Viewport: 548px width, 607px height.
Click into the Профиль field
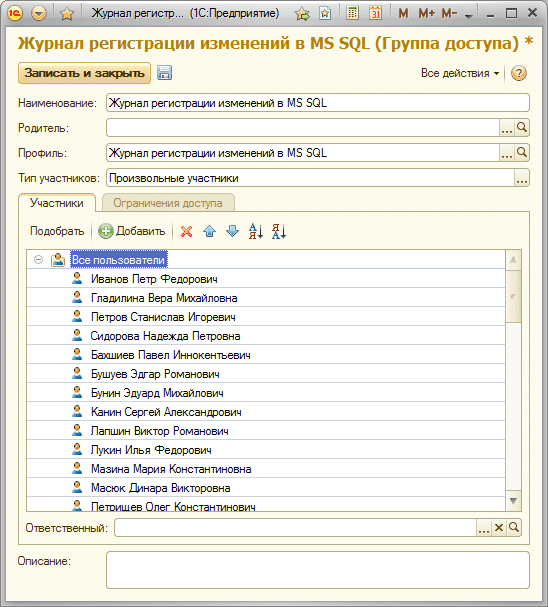303,153
